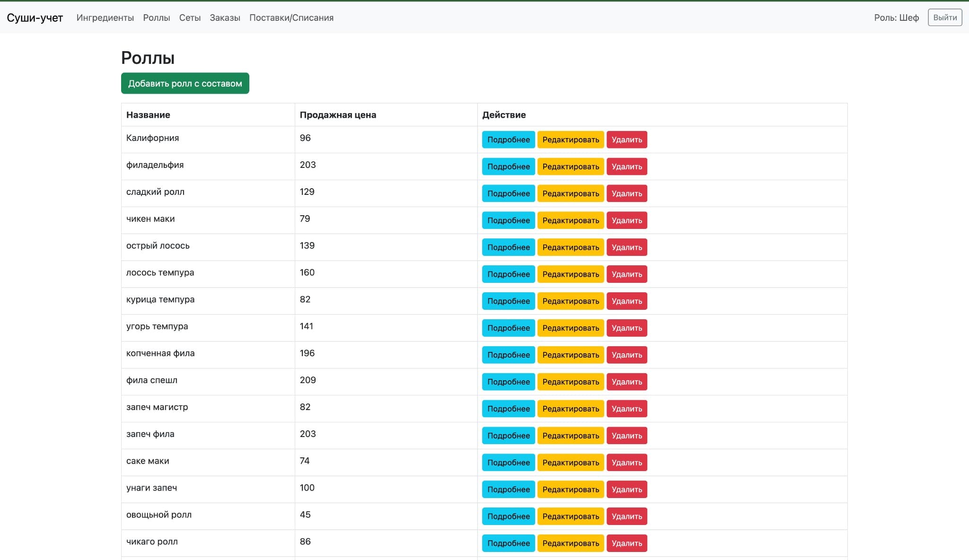Click Удалить for саке маки
This screenshot has height=560, width=969.
click(627, 462)
